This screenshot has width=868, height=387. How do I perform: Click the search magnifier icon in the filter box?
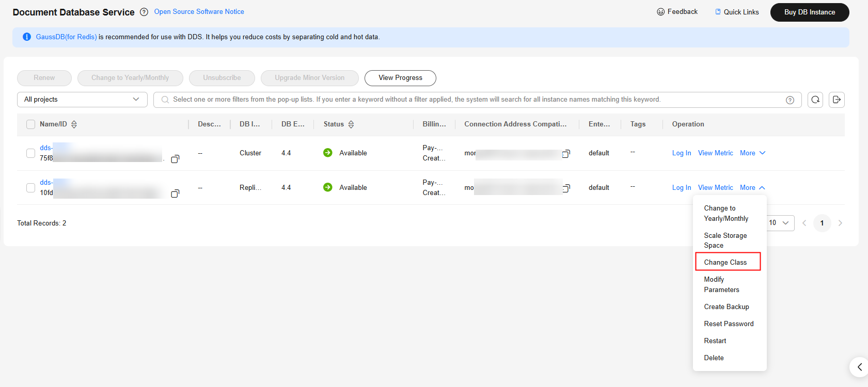point(165,100)
